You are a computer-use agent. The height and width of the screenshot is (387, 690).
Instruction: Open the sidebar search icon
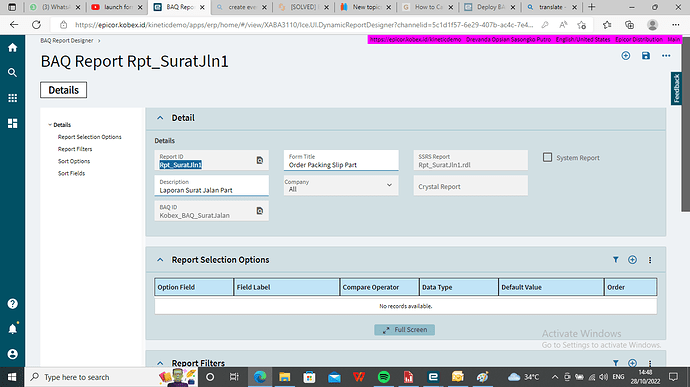12,73
